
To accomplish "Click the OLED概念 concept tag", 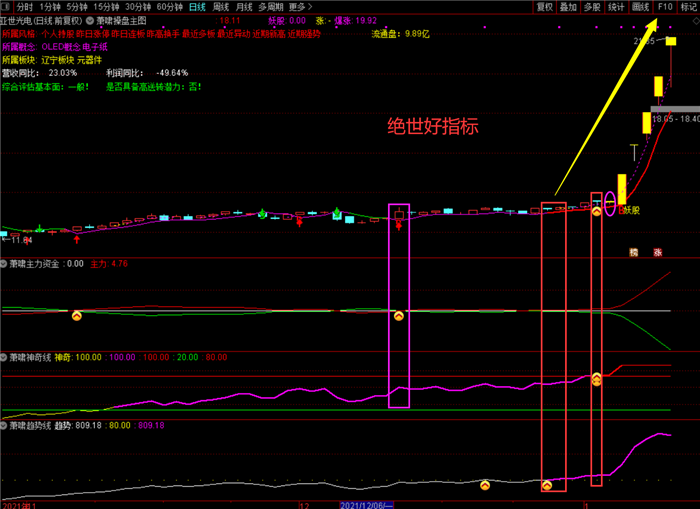I will pyautogui.click(x=61, y=47).
